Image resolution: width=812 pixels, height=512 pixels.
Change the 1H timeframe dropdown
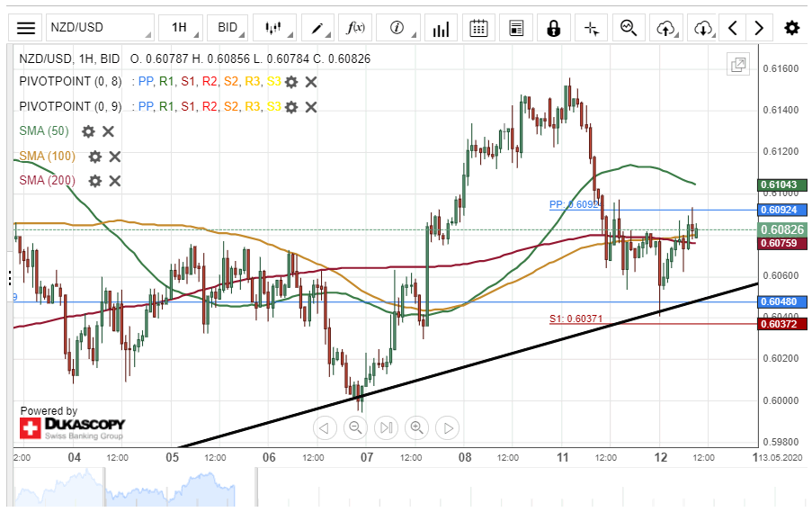180,28
